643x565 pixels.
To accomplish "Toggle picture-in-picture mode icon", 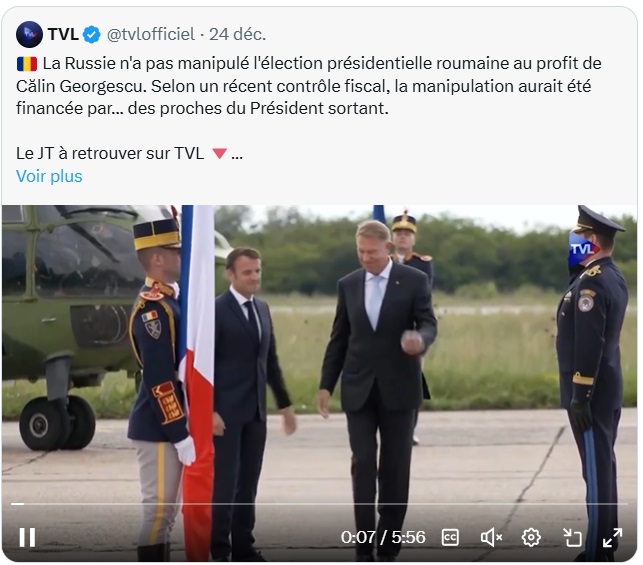I will tap(572, 537).
